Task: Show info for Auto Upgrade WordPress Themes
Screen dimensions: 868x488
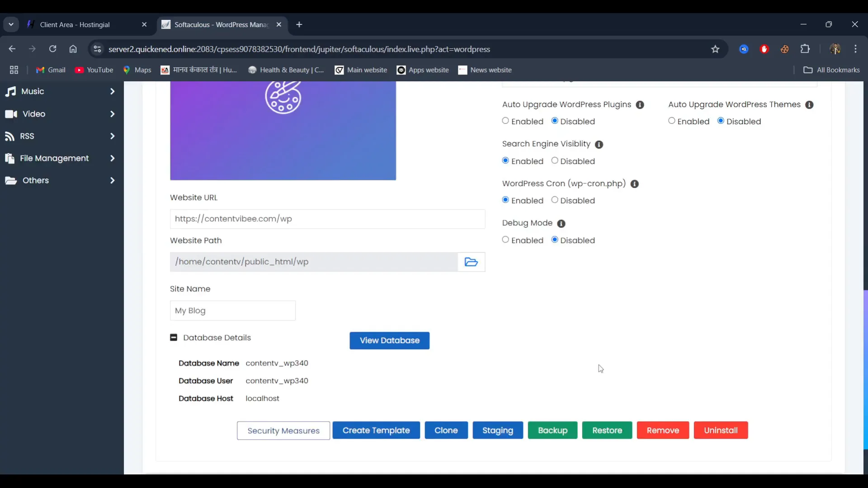Action: (x=809, y=105)
